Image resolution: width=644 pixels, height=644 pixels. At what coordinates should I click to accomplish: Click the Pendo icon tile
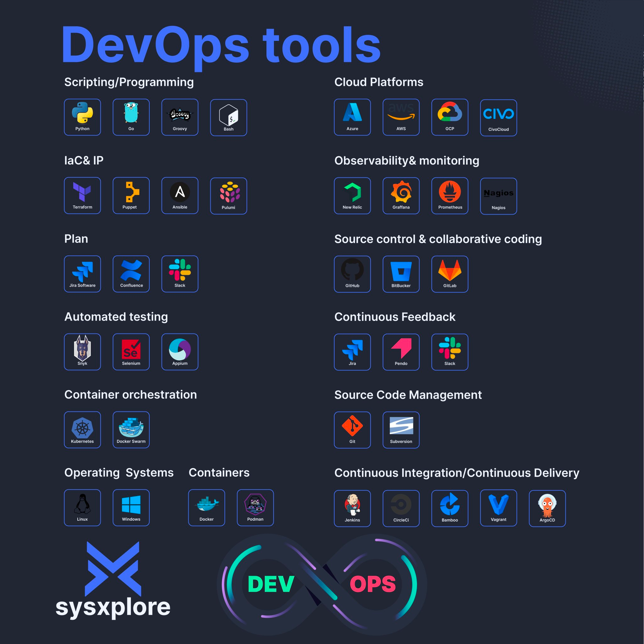[401, 352]
